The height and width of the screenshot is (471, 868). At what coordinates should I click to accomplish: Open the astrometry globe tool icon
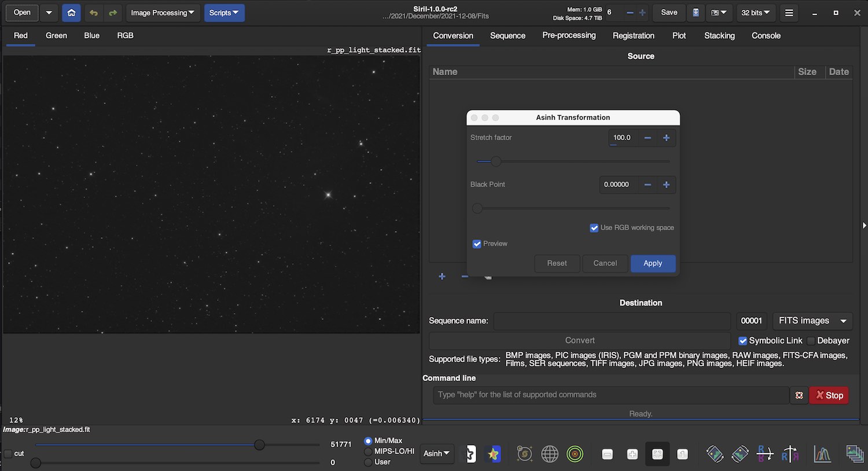click(549, 454)
